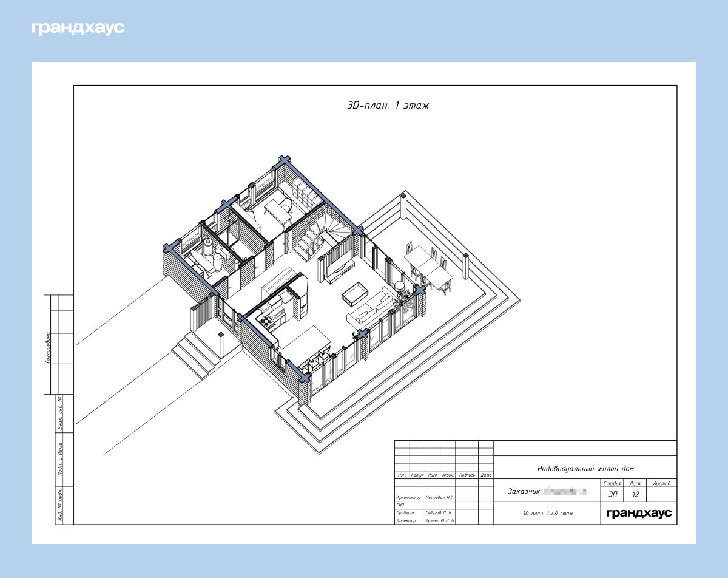Click the грандхаус logo in the top-left header

click(x=78, y=28)
